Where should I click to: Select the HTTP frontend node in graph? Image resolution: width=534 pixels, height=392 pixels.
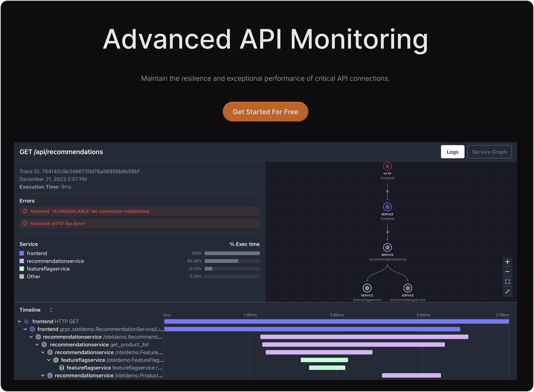387,166
